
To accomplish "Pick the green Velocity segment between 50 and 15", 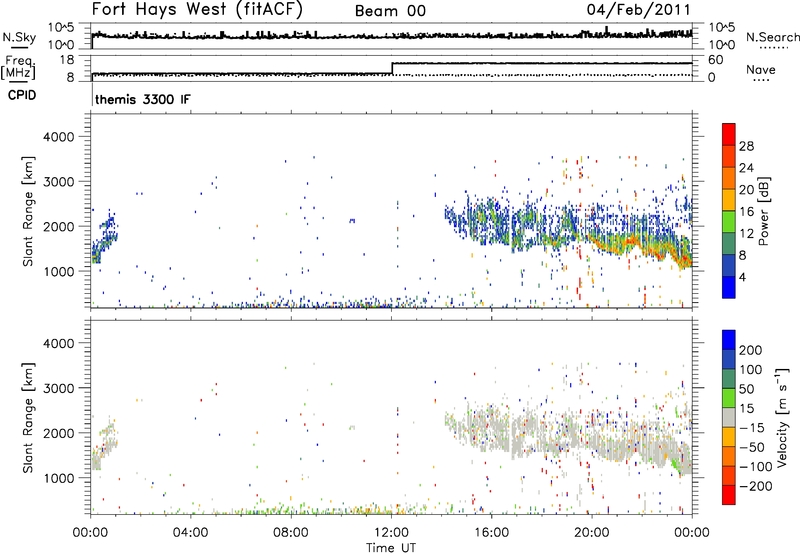I will [729, 398].
